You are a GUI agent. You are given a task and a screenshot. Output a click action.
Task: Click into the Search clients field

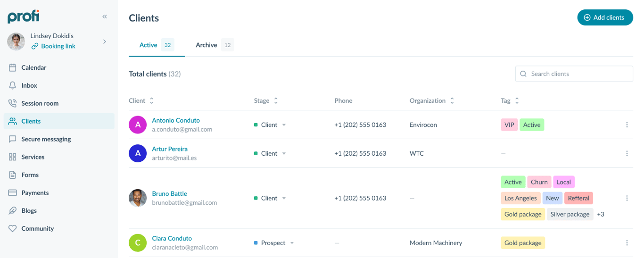tap(574, 74)
